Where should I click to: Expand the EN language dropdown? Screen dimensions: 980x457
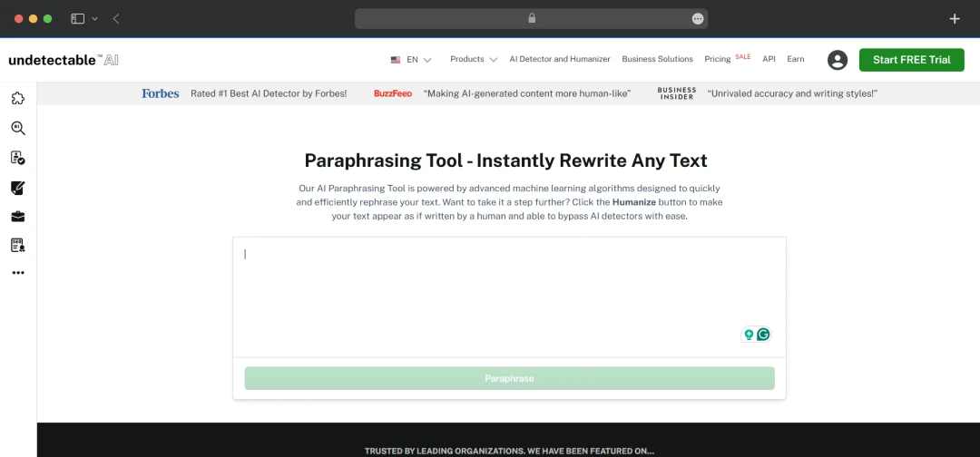tap(419, 60)
